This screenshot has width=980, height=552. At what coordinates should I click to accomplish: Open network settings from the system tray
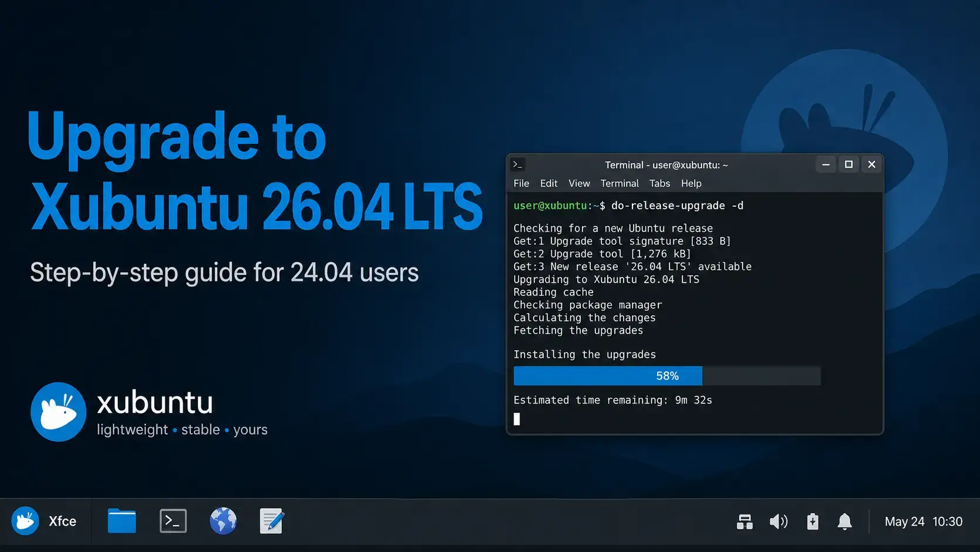744,521
